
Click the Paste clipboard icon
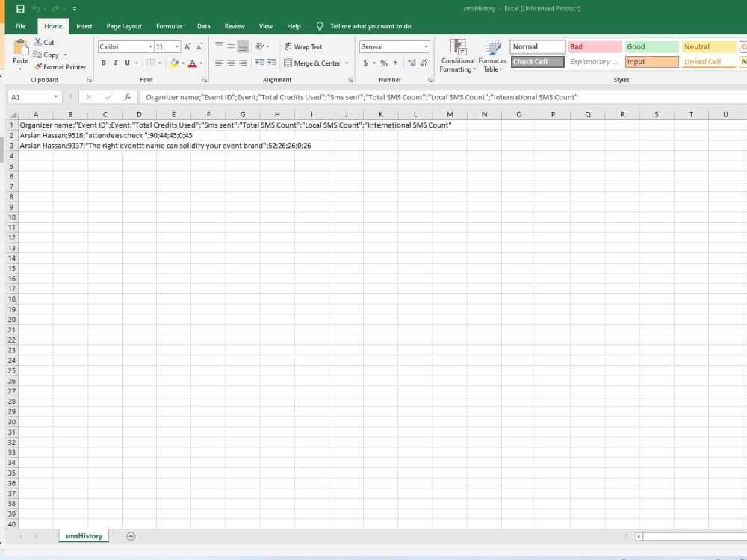pyautogui.click(x=20, y=47)
